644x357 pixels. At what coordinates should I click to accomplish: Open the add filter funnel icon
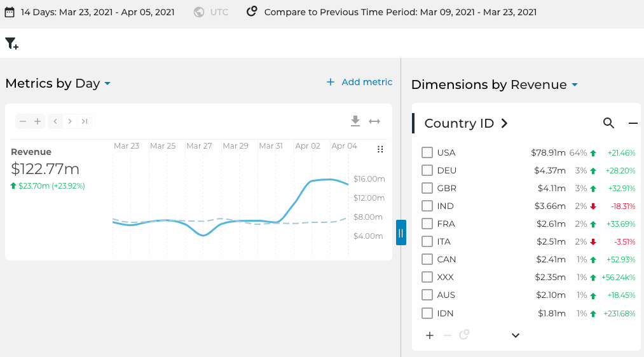point(11,43)
